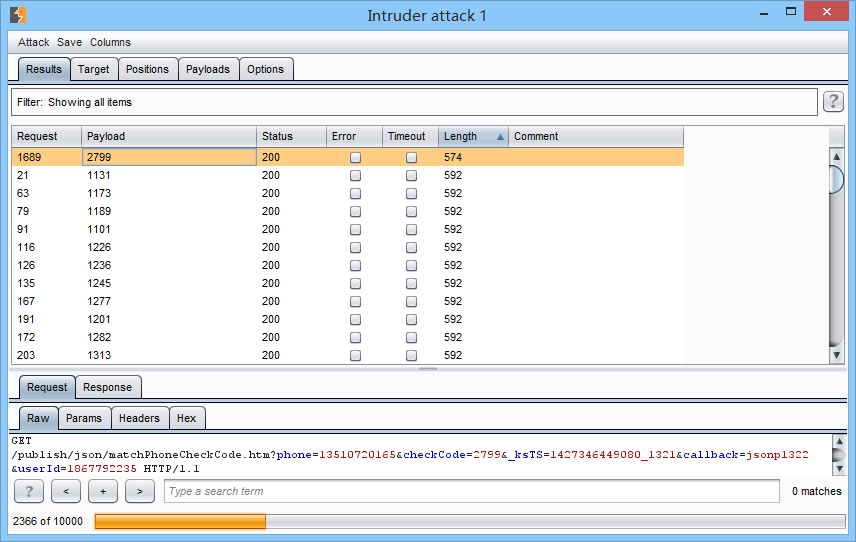Go to previous search match button
Image resolution: width=856 pixels, height=542 pixels.
66,491
